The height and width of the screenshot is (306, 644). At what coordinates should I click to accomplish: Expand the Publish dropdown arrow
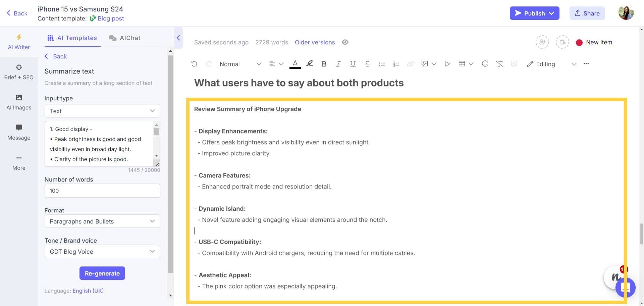552,13
